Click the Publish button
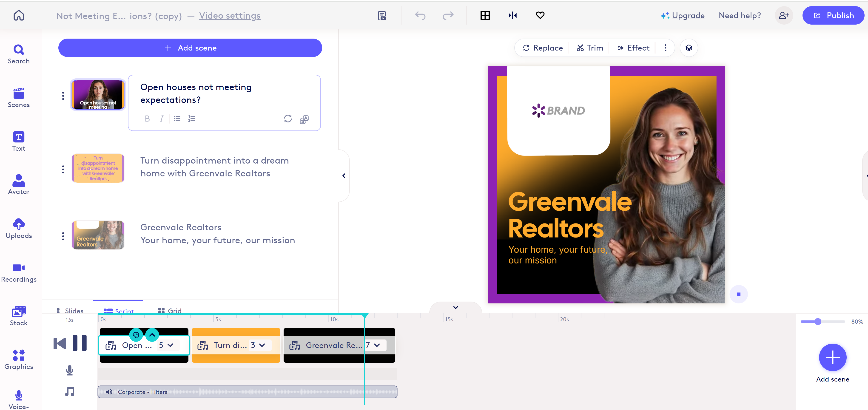The width and height of the screenshot is (868, 410). point(833,15)
